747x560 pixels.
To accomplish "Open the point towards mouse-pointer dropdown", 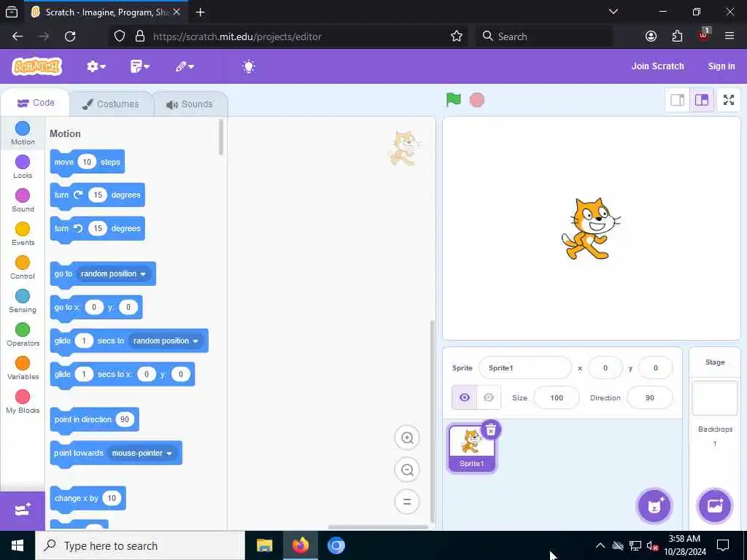I will click(142, 454).
